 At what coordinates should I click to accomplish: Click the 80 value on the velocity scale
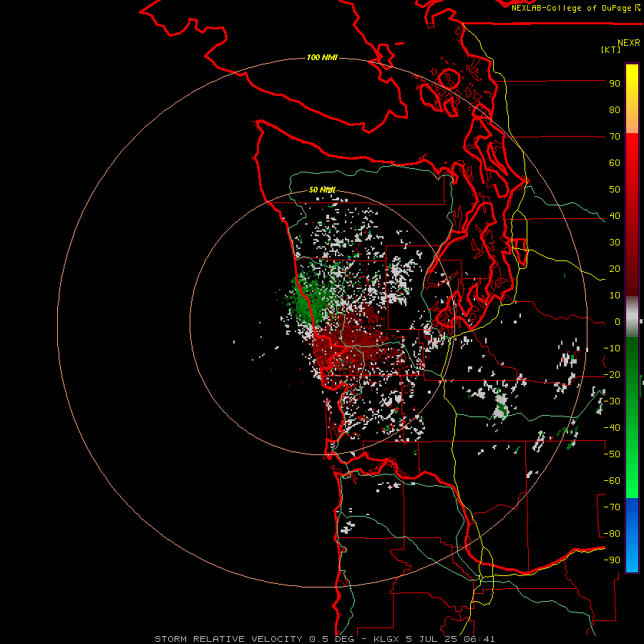coord(615,110)
